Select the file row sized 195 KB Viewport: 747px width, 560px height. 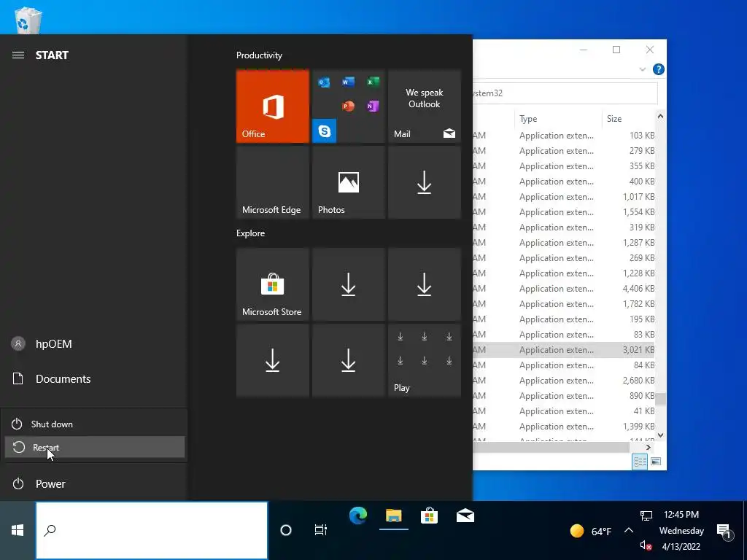pos(564,319)
